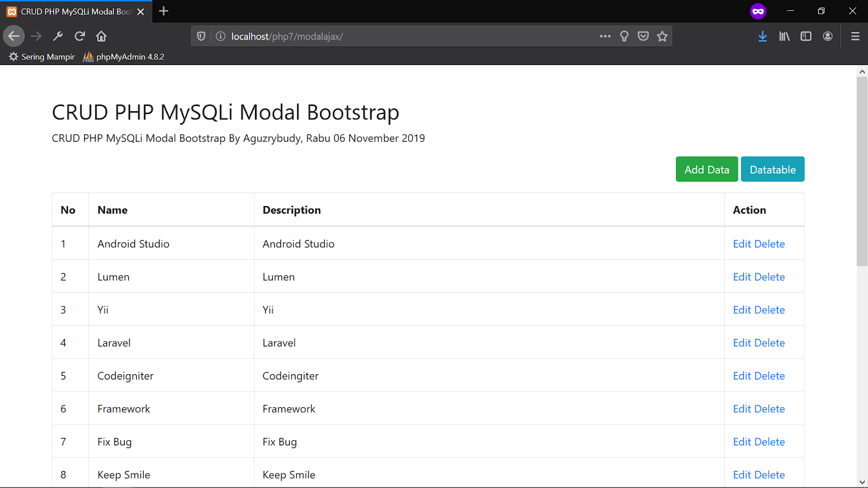Open the downloads panel
This screenshot has width=868, height=488.
tap(763, 36)
